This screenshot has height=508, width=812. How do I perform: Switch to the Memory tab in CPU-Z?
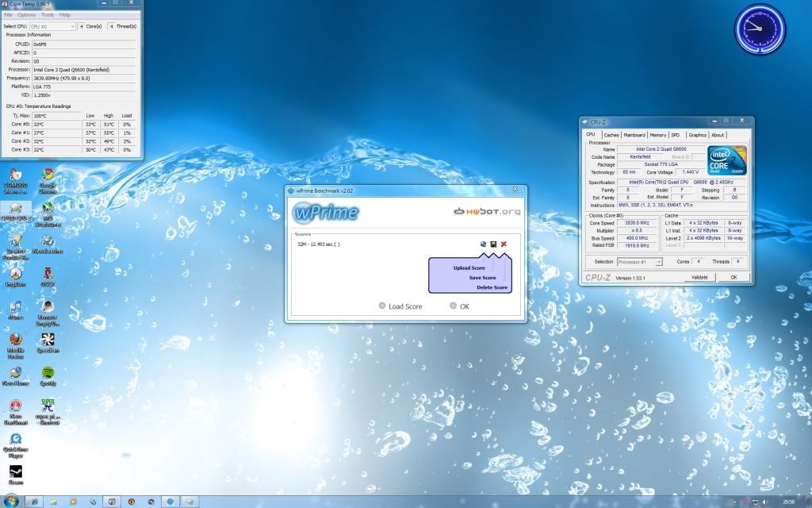point(658,135)
